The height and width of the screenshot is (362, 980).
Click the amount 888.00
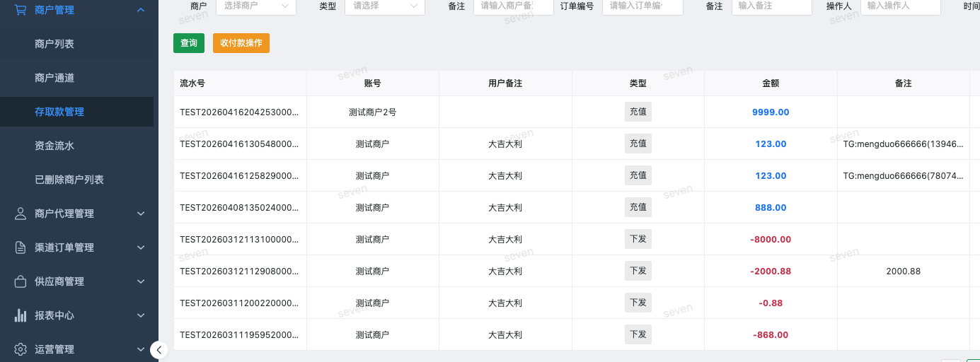pyautogui.click(x=771, y=208)
